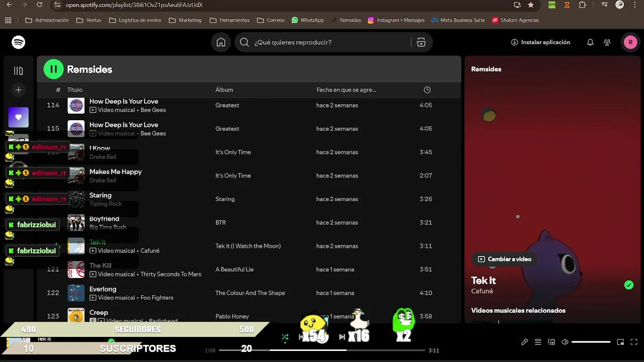
Task: Open Liked Songs heart tile
Action: (19, 117)
